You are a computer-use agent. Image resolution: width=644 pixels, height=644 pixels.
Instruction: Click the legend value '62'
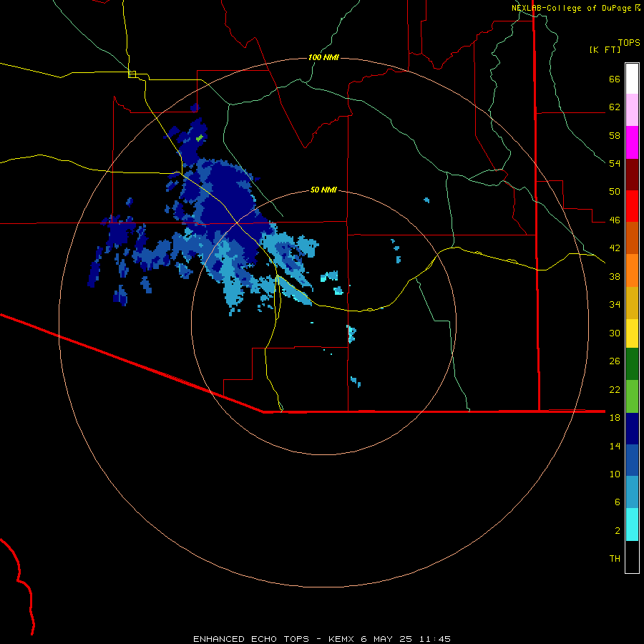pos(615,107)
